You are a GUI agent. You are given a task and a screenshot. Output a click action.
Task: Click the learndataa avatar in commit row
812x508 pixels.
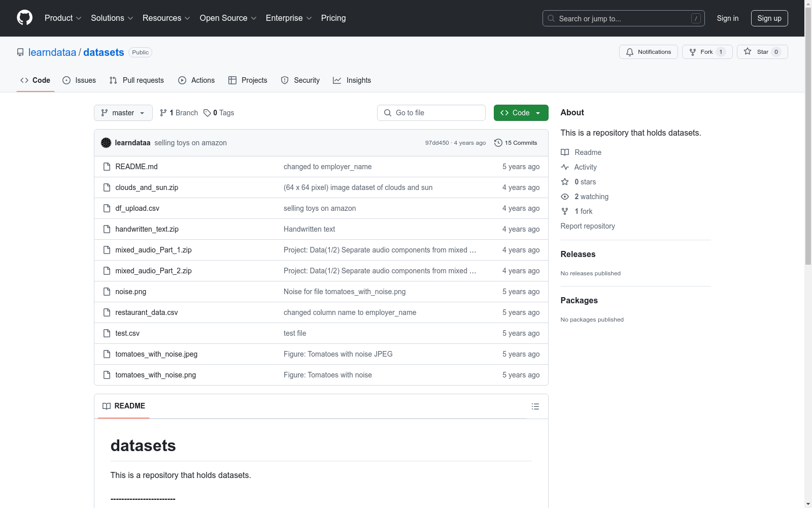106,143
